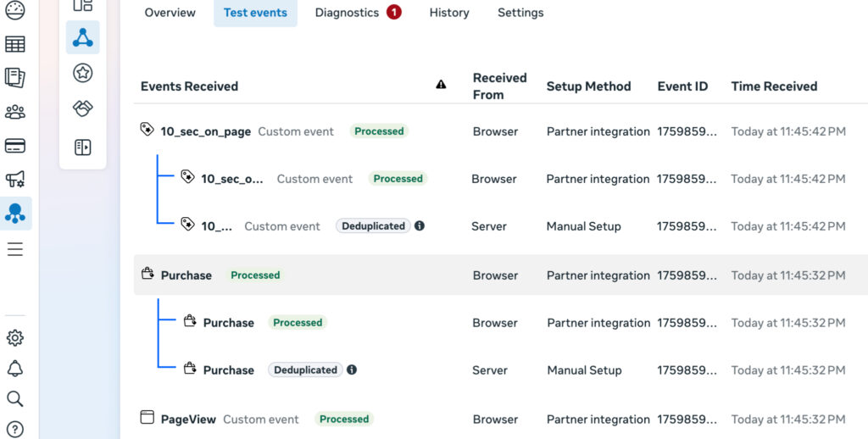Viewport: 868px width, 439px height.
Task: Click the warning triangle in table header
Action: tap(441, 85)
